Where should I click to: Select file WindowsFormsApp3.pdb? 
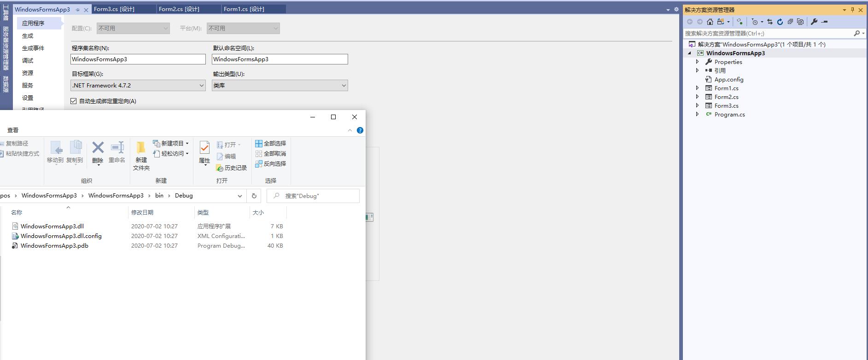coord(54,245)
